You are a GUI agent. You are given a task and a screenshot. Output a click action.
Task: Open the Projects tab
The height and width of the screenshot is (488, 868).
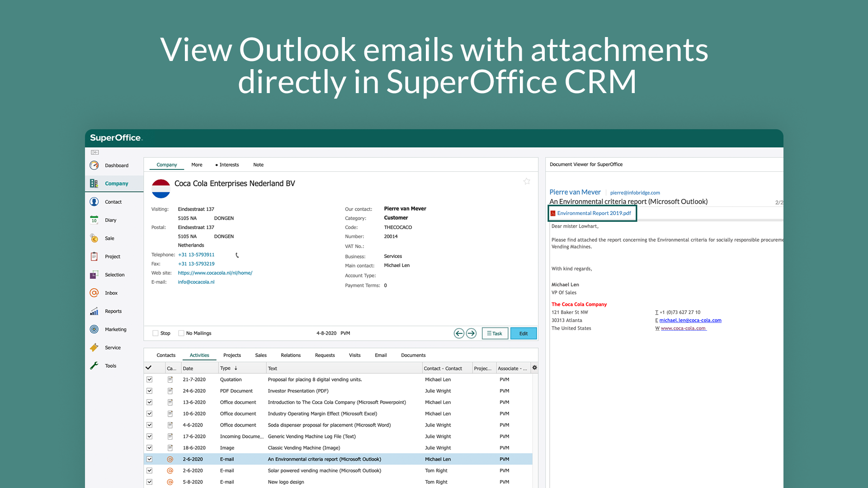point(232,355)
